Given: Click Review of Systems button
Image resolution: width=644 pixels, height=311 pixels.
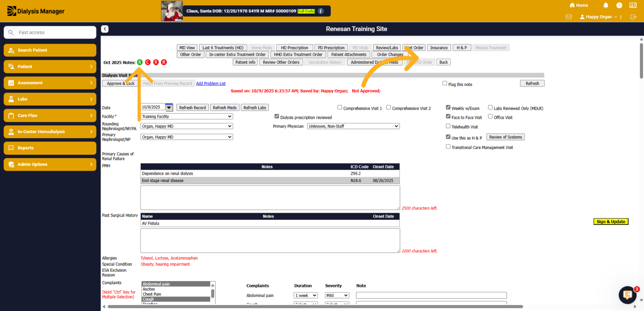Looking at the screenshot, I should coord(506,137).
